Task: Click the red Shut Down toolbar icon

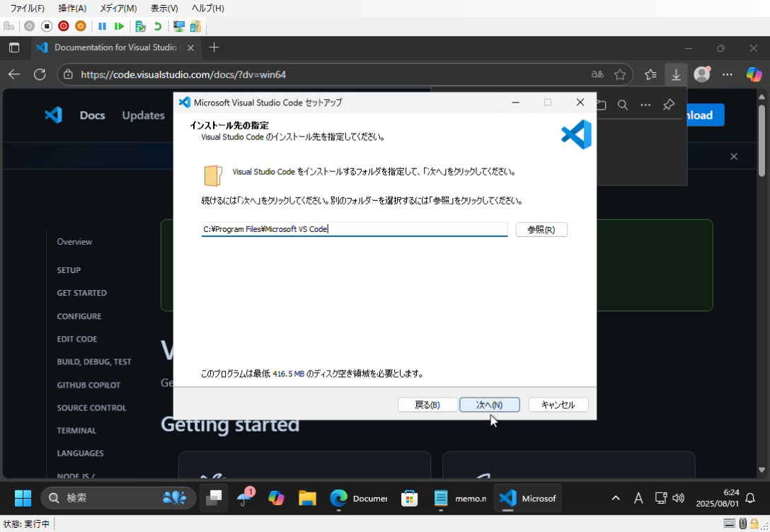Action: pos(64,26)
